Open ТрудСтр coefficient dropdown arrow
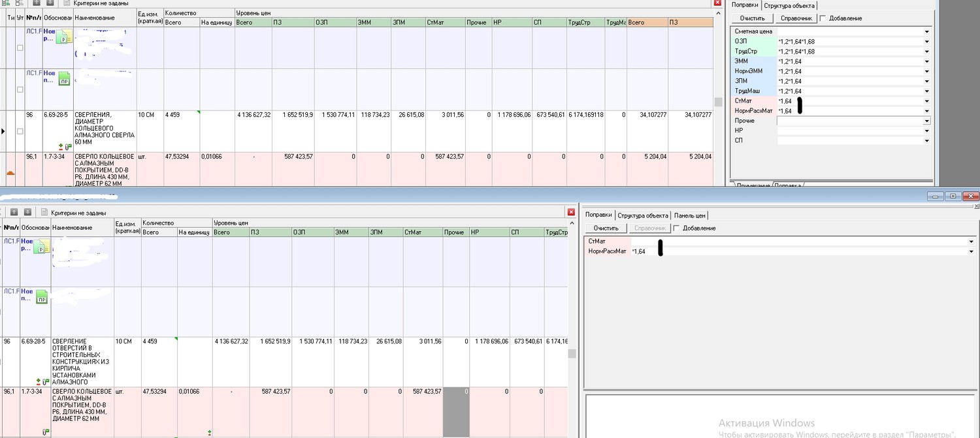Viewport: 980px width, 438px height. tap(926, 52)
